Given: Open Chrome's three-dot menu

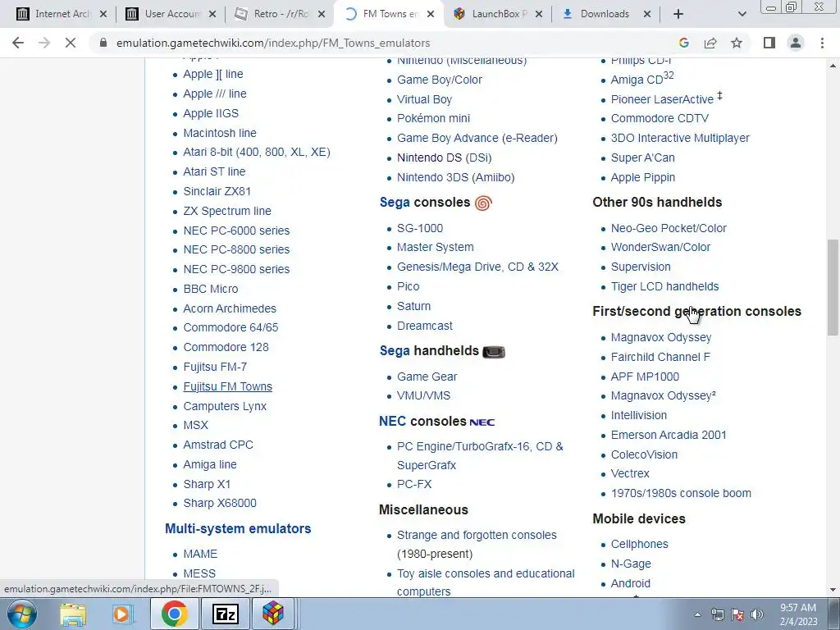Looking at the screenshot, I should [822, 43].
